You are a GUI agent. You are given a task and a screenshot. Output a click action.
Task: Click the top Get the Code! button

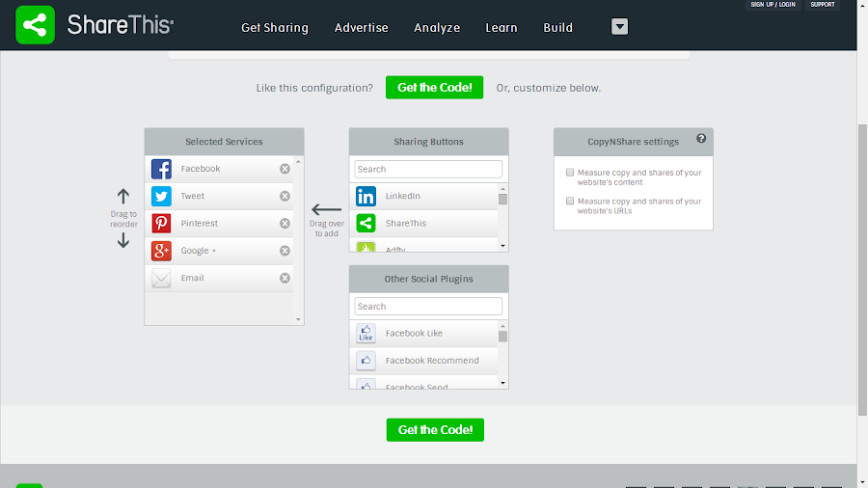(x=435, y=88)
